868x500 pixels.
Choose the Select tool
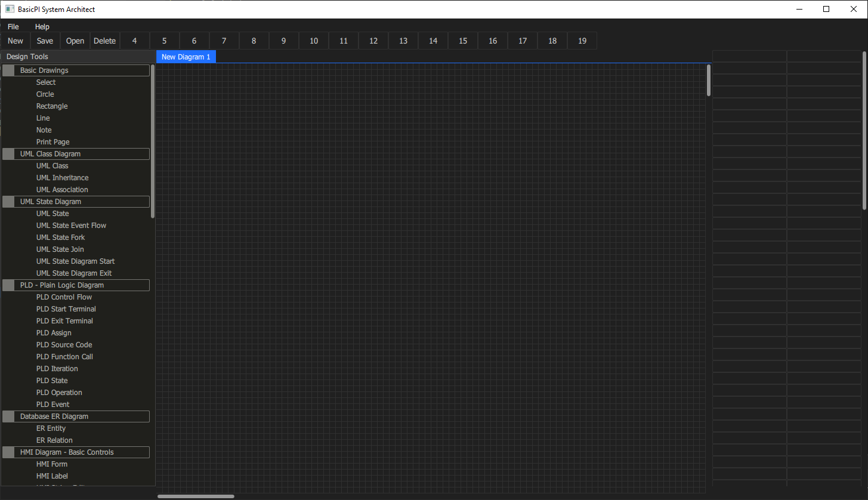46,82
